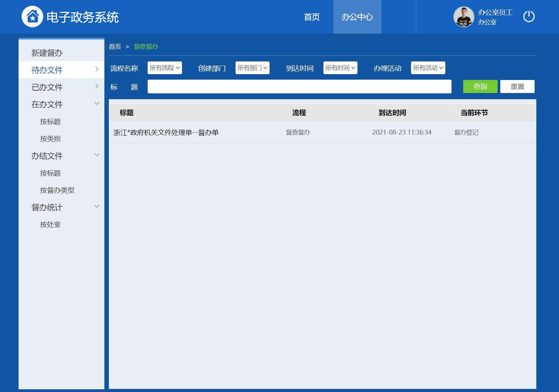Expand the 已办文件 arrow chevron
Screen dimensions: 559x392
click(97, 86)
